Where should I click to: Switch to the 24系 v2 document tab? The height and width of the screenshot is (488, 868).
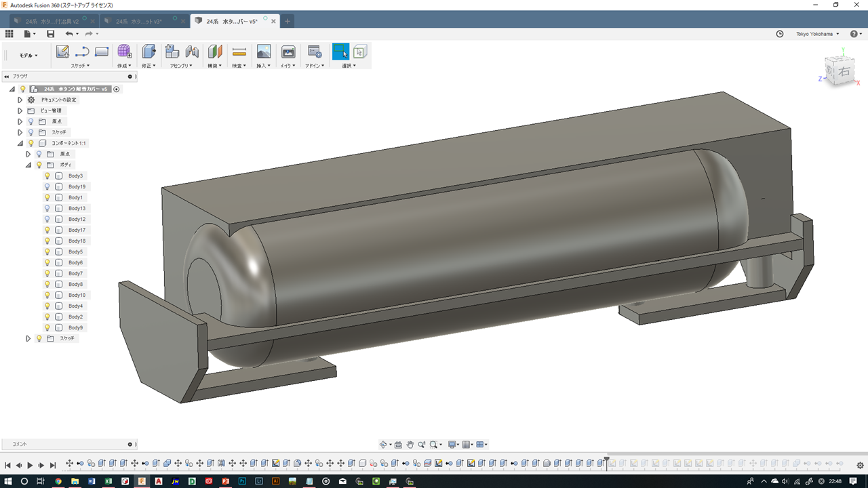(x=52, y=21)
